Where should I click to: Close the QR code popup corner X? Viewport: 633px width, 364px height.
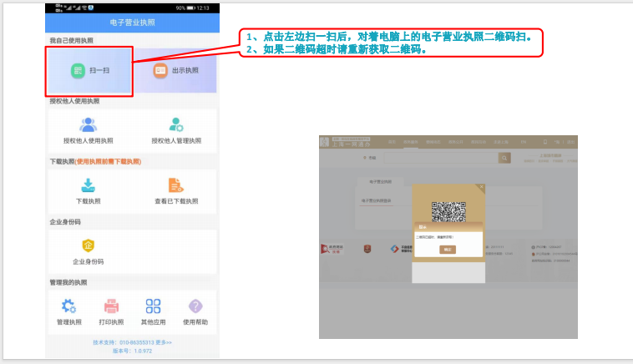480,188
